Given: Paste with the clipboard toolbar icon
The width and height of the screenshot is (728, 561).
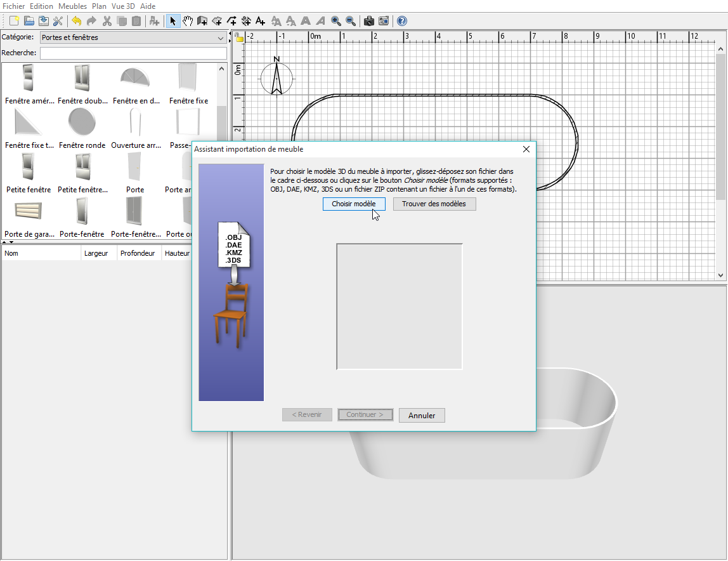Looking at the screenshot, I should pyautogui.click(x=136, y=21).
